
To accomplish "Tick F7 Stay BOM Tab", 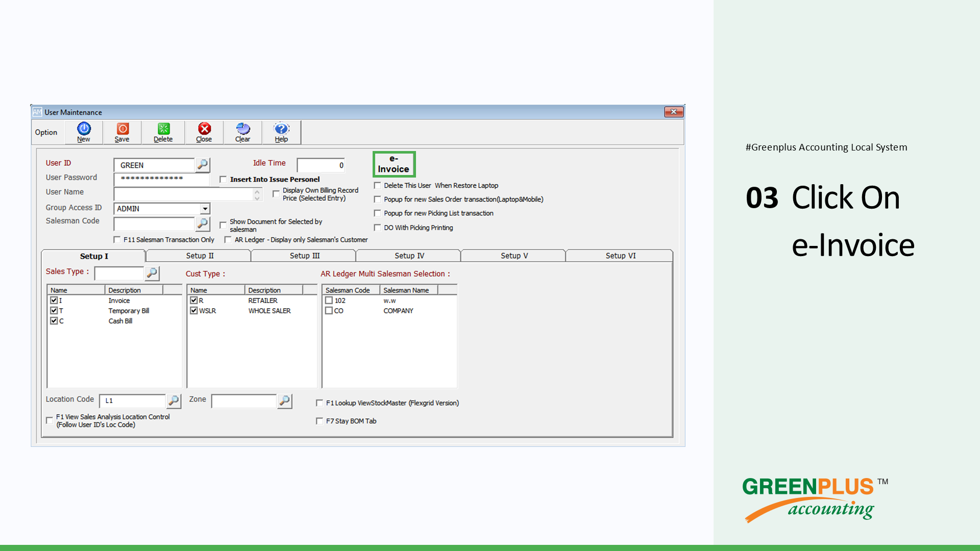I will pyautogui.click(x=320, y=421).
